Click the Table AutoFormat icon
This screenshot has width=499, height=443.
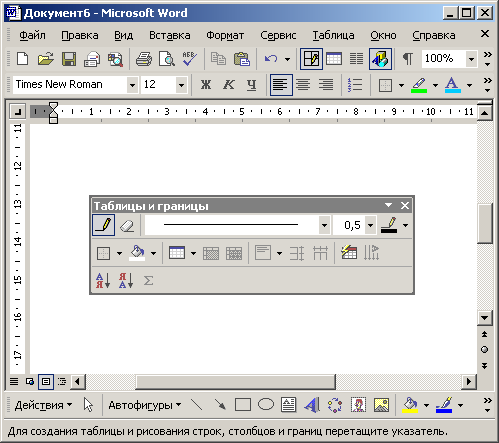point(349,253)
